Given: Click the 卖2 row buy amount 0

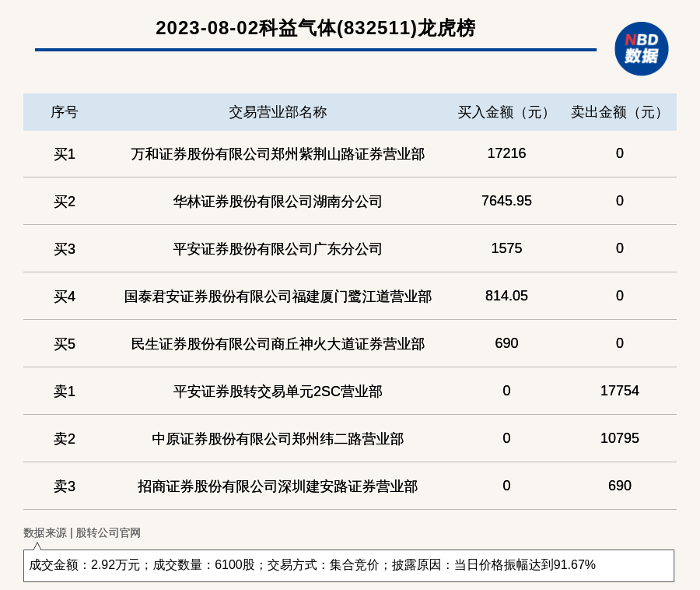Looking at the screenshot, I should (x=506, y=437).
